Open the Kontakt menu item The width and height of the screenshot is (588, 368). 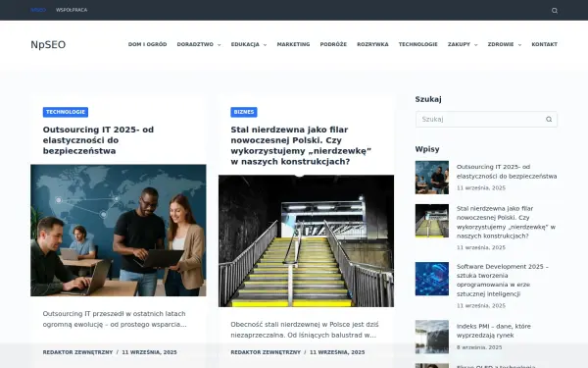pyautogui.click(x=545, y=44)
